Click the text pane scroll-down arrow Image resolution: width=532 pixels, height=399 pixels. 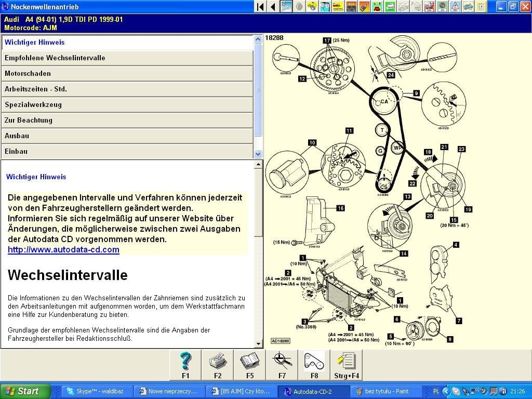click(258, 343)
